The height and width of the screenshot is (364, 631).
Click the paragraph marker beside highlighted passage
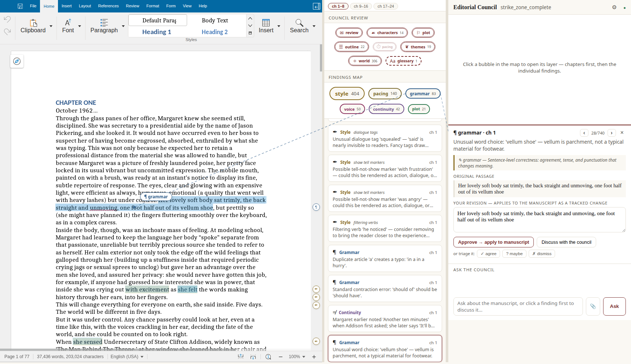coord(316,207)
